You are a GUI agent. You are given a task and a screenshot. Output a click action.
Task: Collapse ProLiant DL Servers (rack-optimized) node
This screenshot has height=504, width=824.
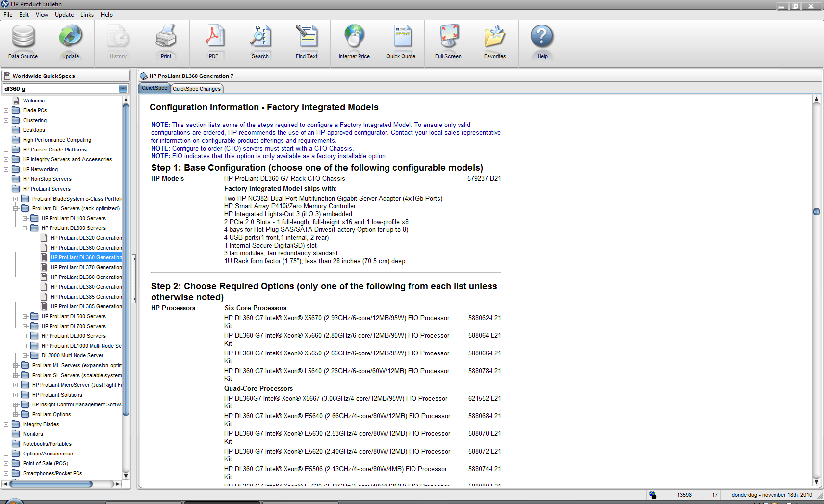pyautogui.click(x=15, y=208)
